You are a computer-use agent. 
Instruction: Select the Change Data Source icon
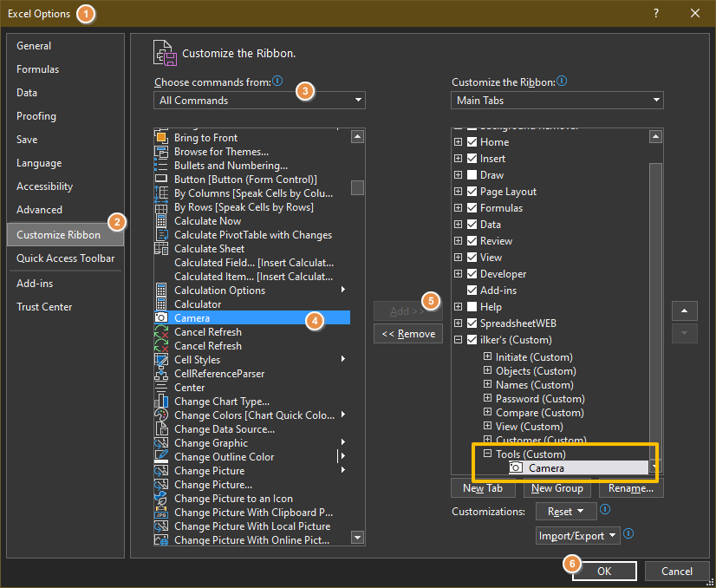click(161, 429)
